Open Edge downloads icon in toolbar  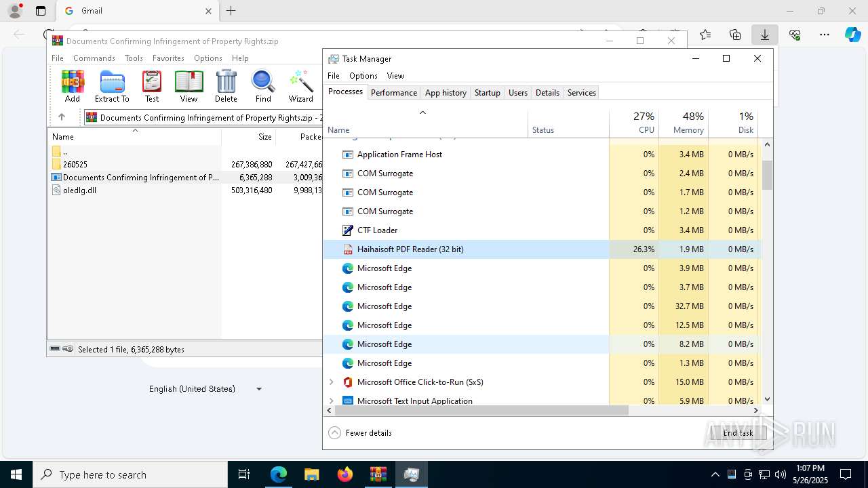pyautogui.click(x=765, y=35)
